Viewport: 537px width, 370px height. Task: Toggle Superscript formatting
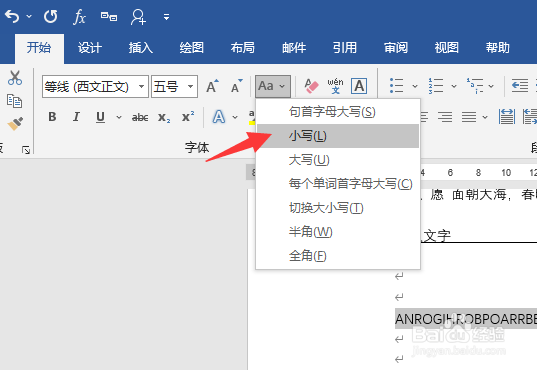(x=188, y=116)
